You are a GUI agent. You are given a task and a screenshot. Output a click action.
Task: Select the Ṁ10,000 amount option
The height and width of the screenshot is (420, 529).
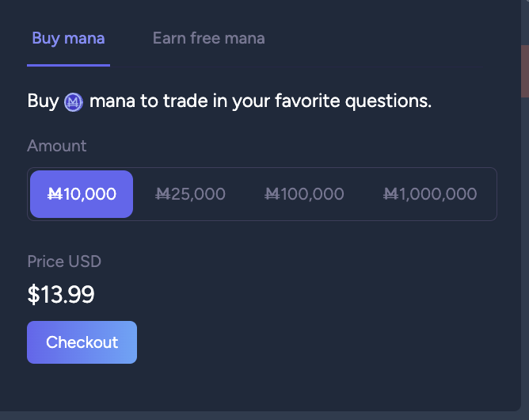(x=82, y=194)
